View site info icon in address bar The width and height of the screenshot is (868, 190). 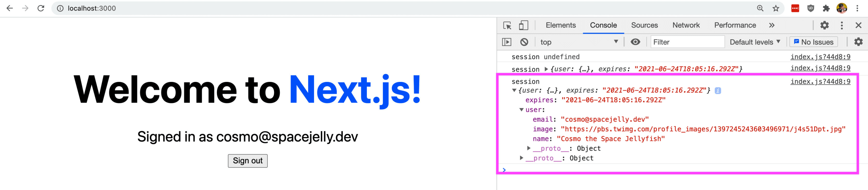[x=60, y=8]
